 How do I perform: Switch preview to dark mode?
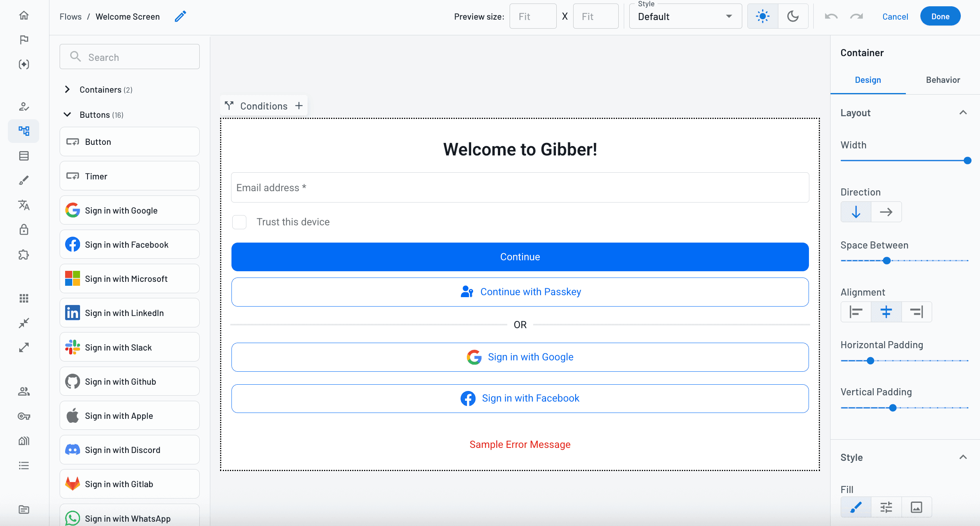coord(793,16)
